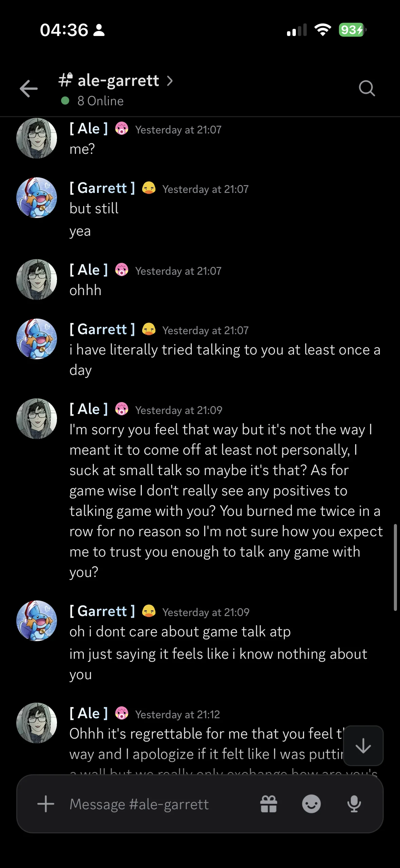The image size is (400, 868).
Task: Jump to latest messages with down arrow
Action: [363, 746]
